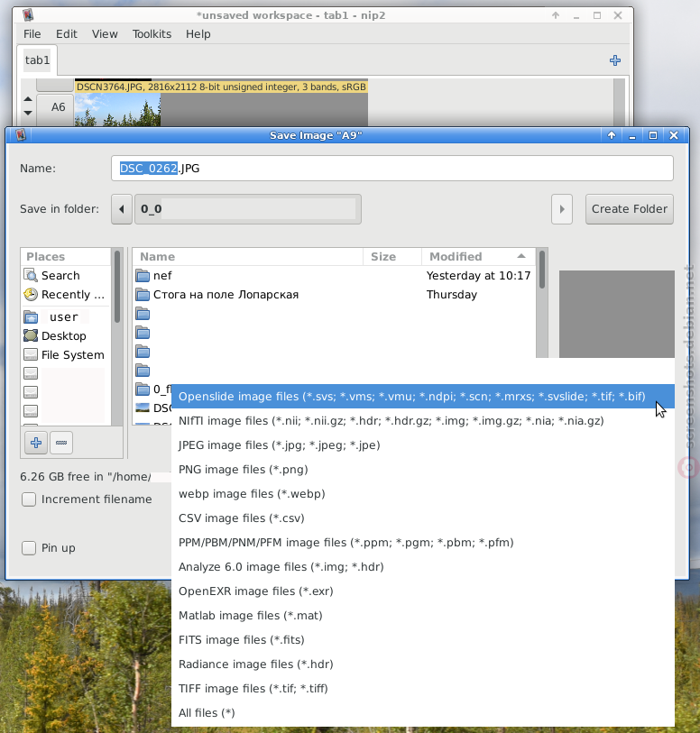Viewport: 700px width, 733px height.
Task: Go to the next path with the right arrow
Action: [562, 209]
